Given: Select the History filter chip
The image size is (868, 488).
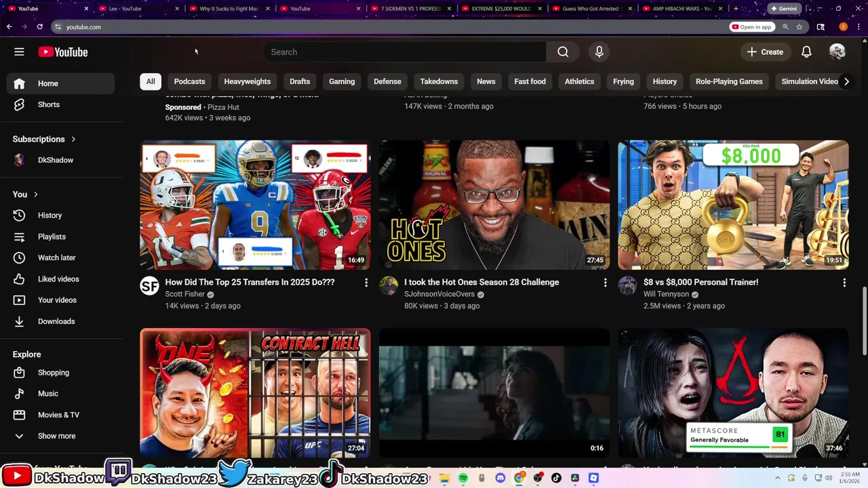Looking at the screenshot, I should [665, 81].
